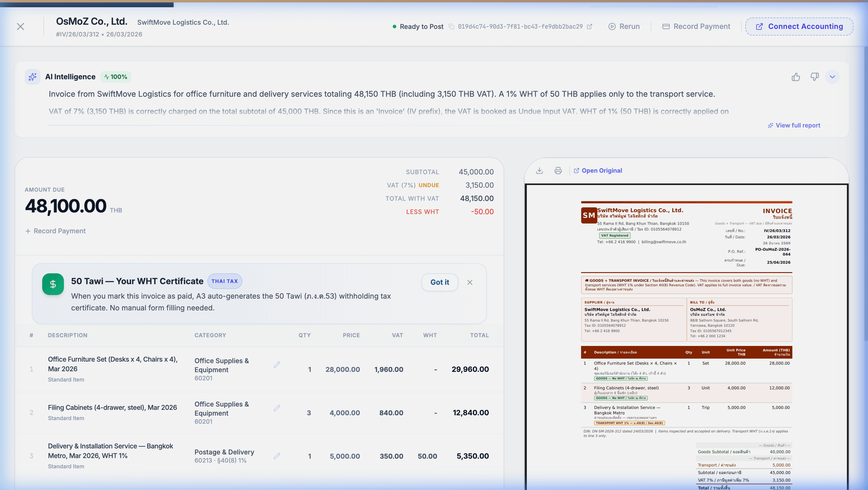This screenshot has width=868, height=490.
Task: Edit Postage & Delivery category pencil
Action: coord(277,456)
